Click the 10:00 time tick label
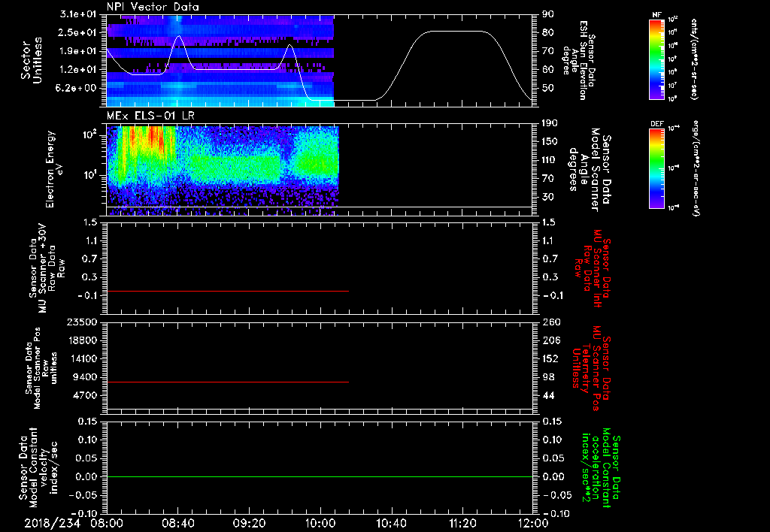This screenshot has height=532, width=770. click(x=320, y=523)
